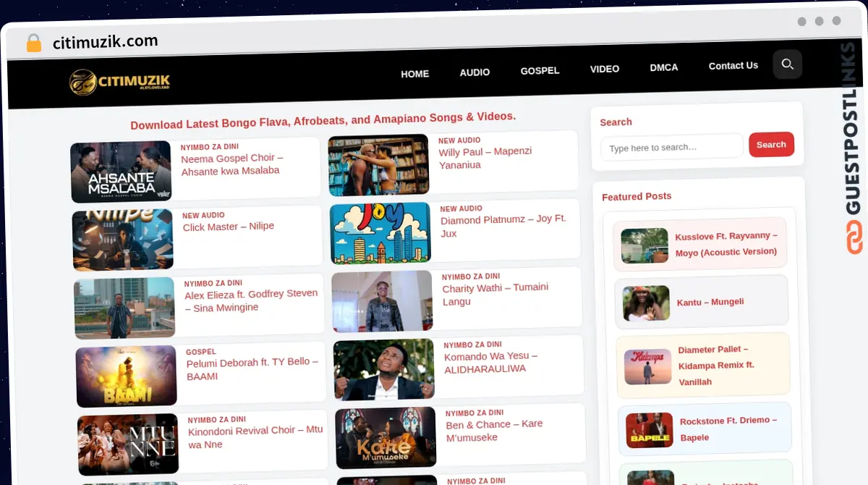Go to the GOSPEL section
Viewport: 868px width, 485px height.
[540, 71]
